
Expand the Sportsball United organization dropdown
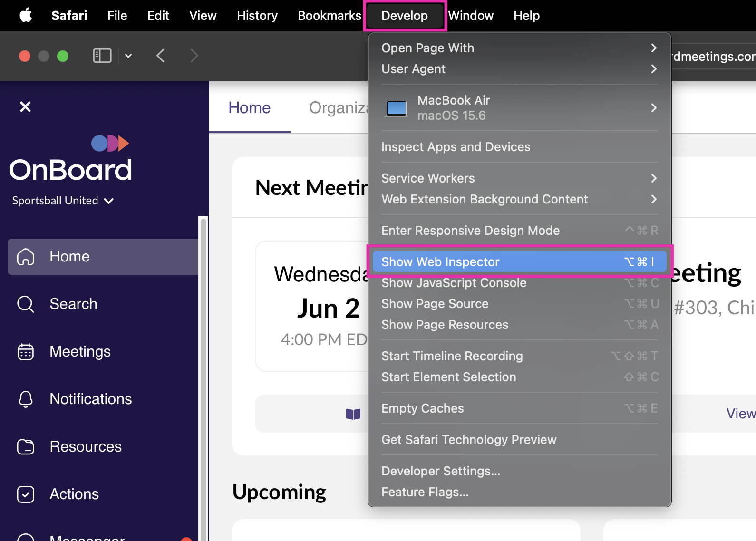click(63, 201)
